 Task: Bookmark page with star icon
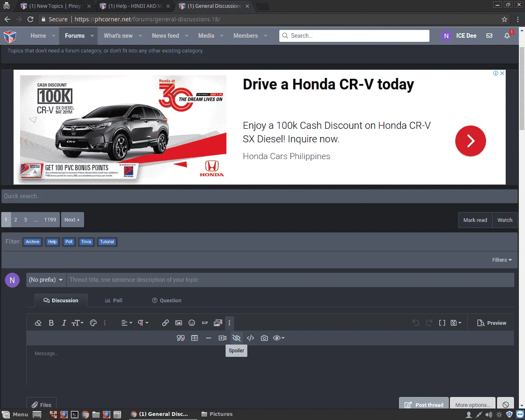504,19
